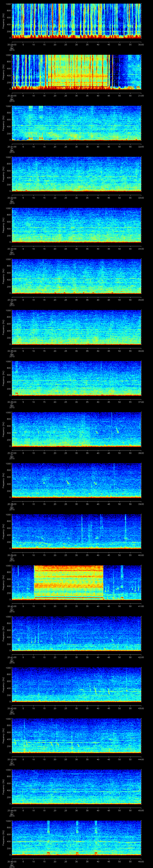
Task: Open the 20:40:00 spectrogram with broadband noise block
Action: (76, 582)
